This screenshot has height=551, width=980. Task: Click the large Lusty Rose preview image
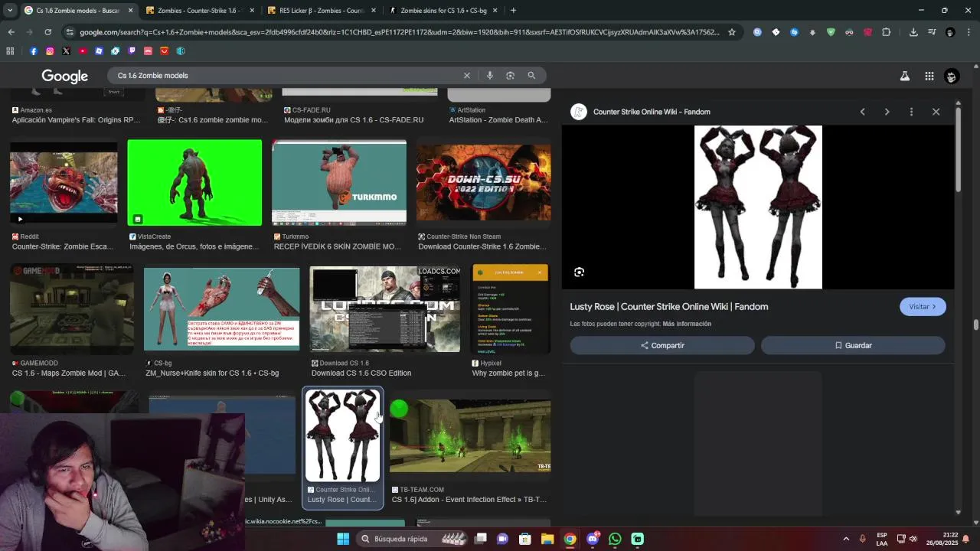point(758,207)
